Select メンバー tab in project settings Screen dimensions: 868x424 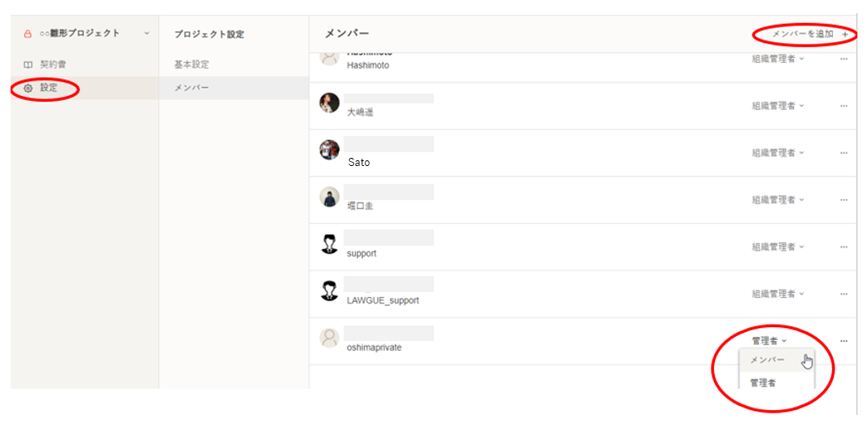point(191,88)
